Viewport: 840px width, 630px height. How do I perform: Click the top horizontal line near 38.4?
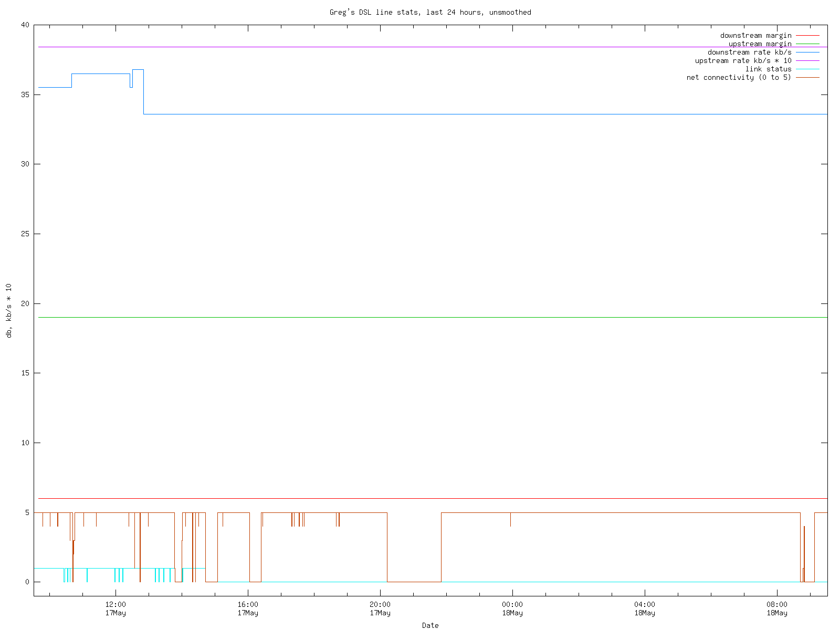point(433,47)
